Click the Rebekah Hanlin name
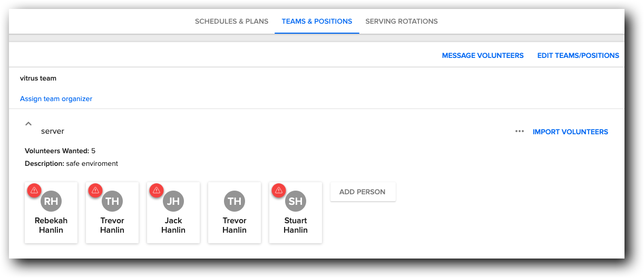 [x=51, y=225]
